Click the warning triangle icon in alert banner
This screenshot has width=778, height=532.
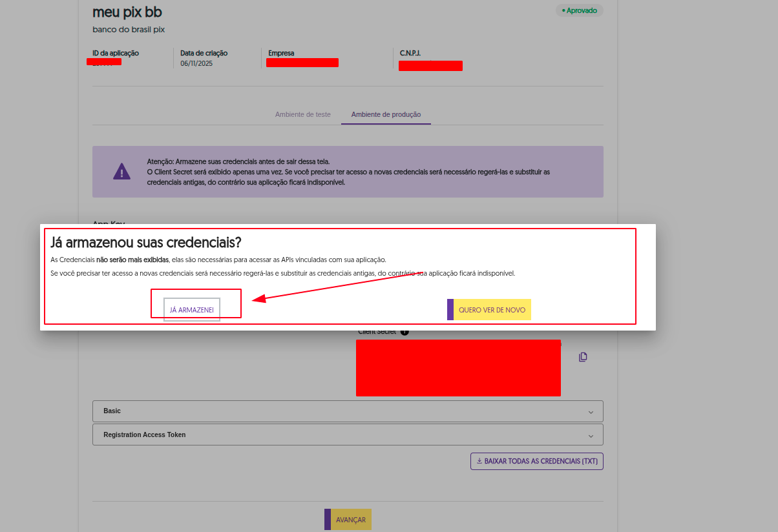point(121,172)
